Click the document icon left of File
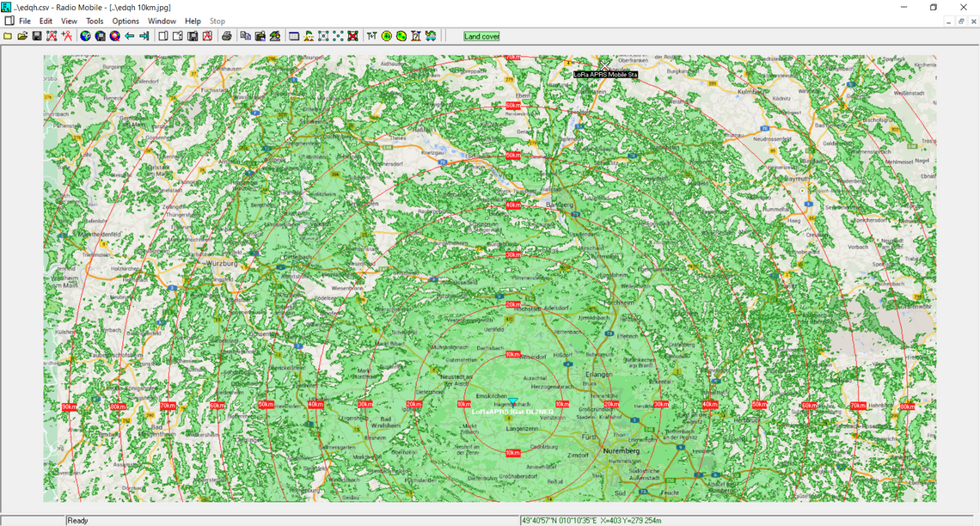980x526 pixels. 9,21
